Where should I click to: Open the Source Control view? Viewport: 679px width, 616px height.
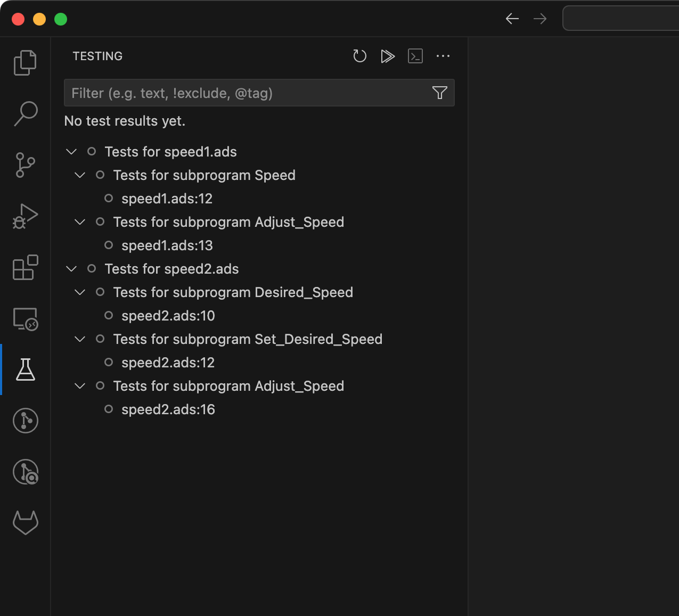[25, 165]
